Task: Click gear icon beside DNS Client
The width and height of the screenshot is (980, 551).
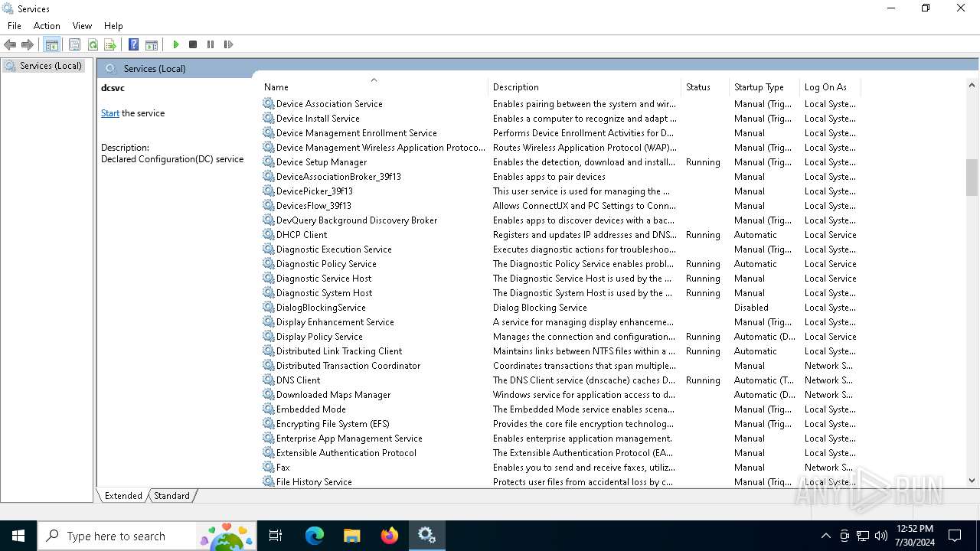Action: point(269,380)
